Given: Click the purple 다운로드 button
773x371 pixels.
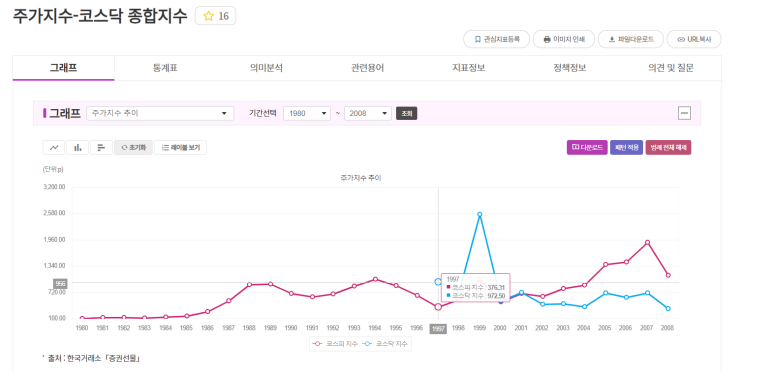Looking at the screenshot, I should tap(587, 147).
